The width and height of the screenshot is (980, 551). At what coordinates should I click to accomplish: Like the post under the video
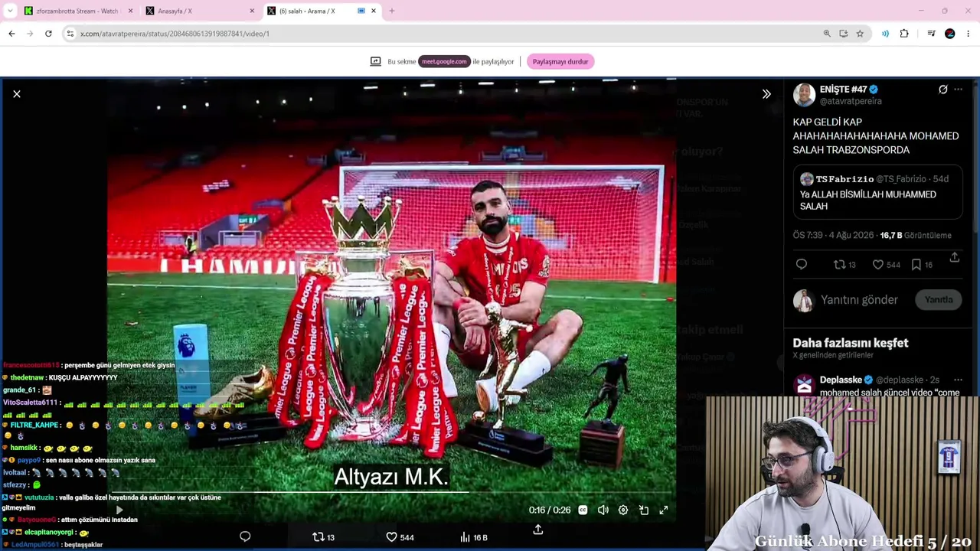click(x=400, y=537)
